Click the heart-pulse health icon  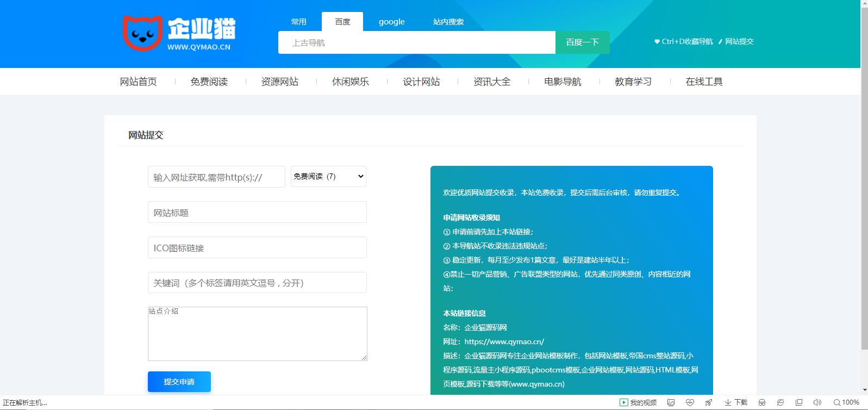pyautogui.click(x=690, y=402)
